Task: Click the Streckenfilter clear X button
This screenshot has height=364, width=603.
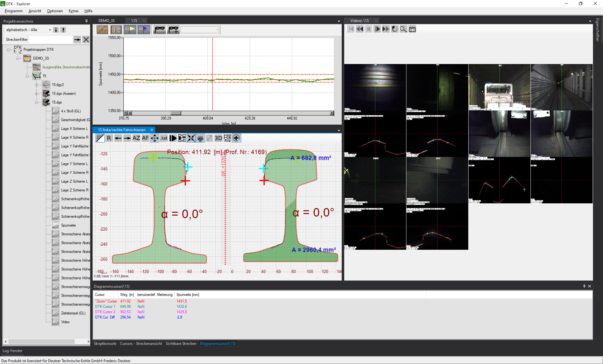Action: [x=86, y=39]
